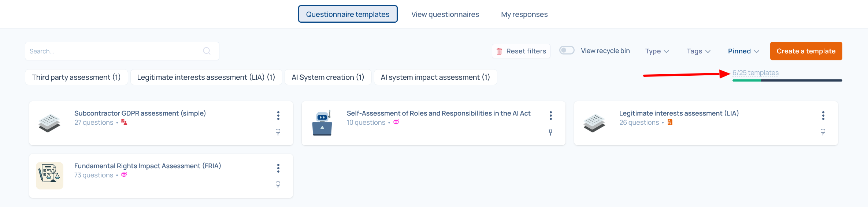Open three-dot menu for Legitimate interests assessment

(x=823, y=116)
